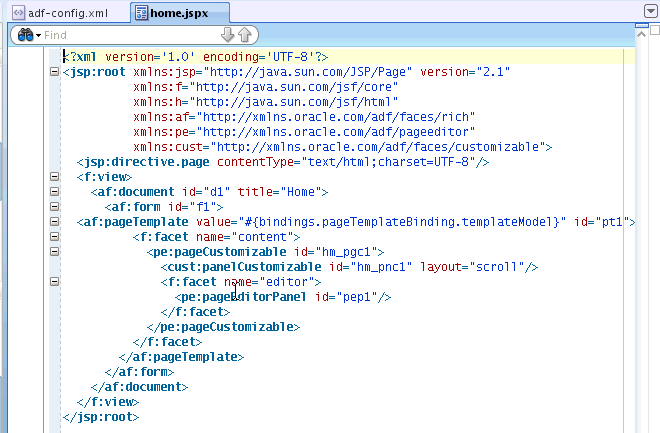Viewport: 660px width, 433px height.
Task: Click the binoculars search icon
Action: click(x=25, y=35)
